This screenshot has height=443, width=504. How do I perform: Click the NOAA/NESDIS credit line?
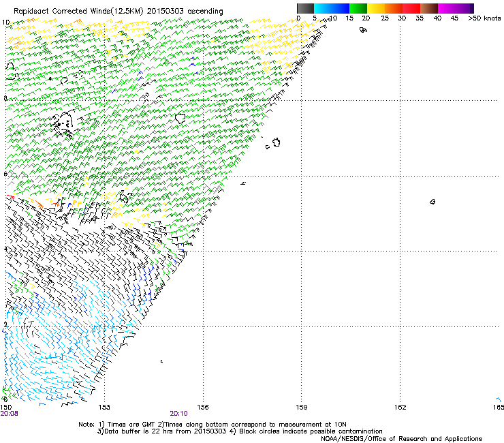[401, 439]
